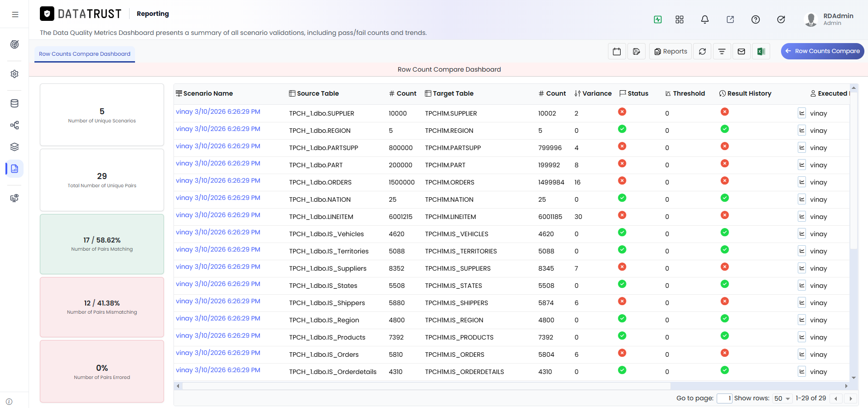The image size is (868, 408).
Task: Go back via Row Counts Compare button
Action: coord(822,51)
